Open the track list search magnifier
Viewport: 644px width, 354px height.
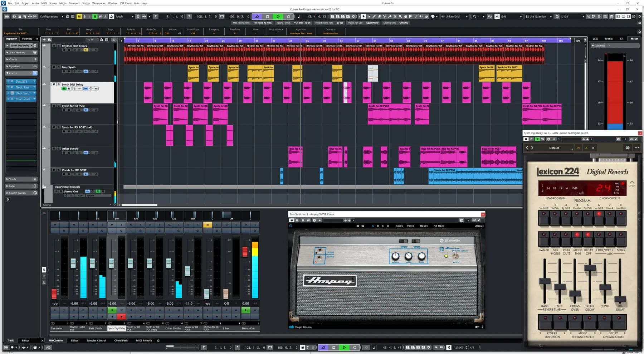point(114,40)
